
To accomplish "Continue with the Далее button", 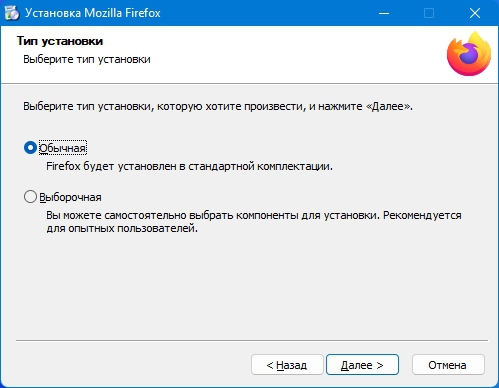I will coord(362,365).
